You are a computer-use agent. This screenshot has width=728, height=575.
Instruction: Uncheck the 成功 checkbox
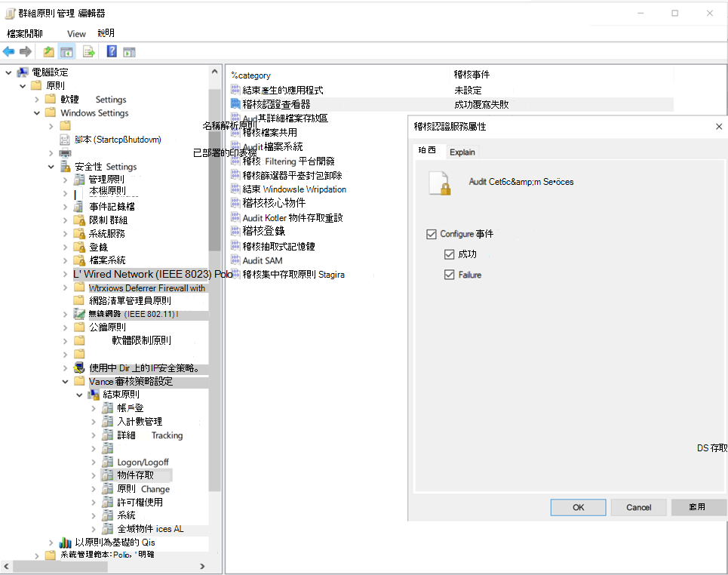pos(449,254)
